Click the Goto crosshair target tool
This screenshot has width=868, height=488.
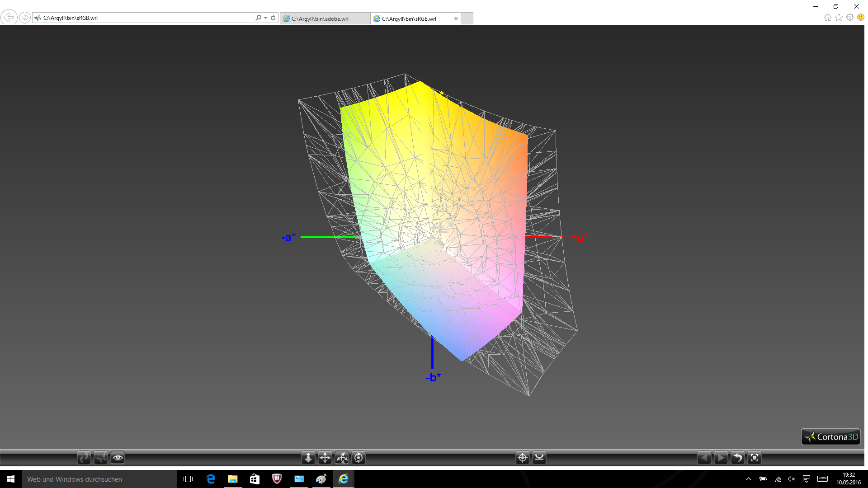tap(523, 458)
